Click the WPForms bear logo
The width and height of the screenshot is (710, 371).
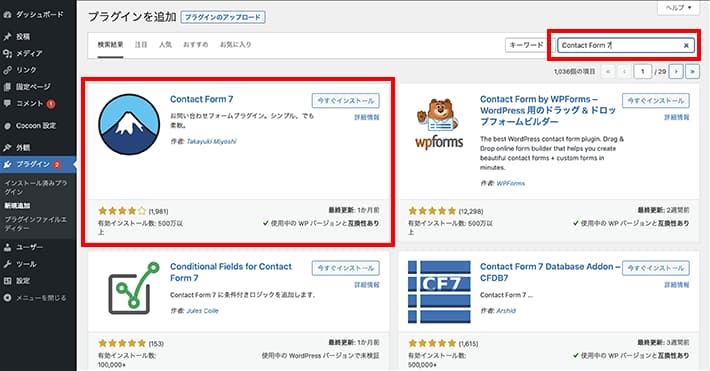click(x=439, y=124)
